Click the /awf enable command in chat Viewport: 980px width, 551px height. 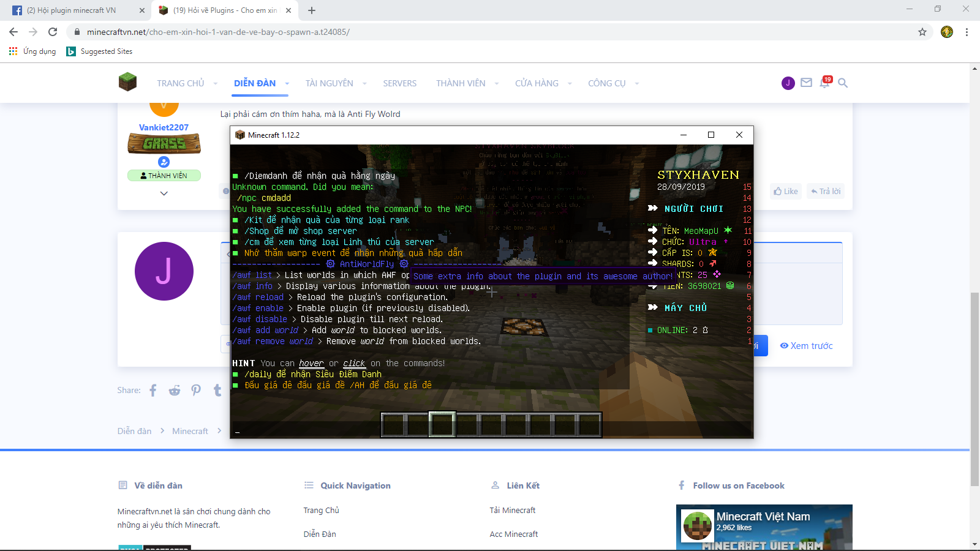pyautogui.click(x=258, y=308)
